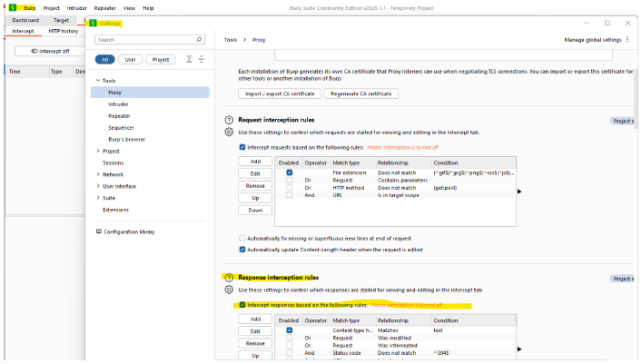Screen dimensions: 642x364
Task: Enable the Request Was intercepted response rule
Action: [290, 345]
